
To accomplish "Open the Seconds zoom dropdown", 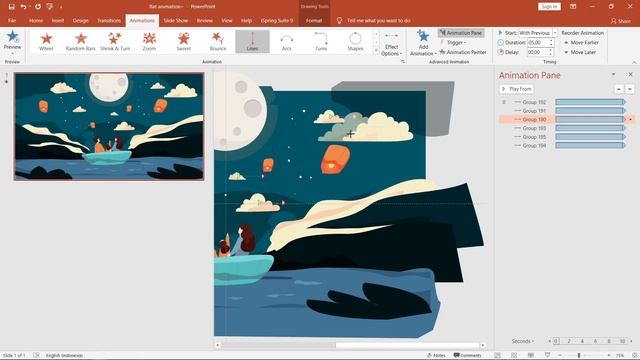I will coord(523,341).
